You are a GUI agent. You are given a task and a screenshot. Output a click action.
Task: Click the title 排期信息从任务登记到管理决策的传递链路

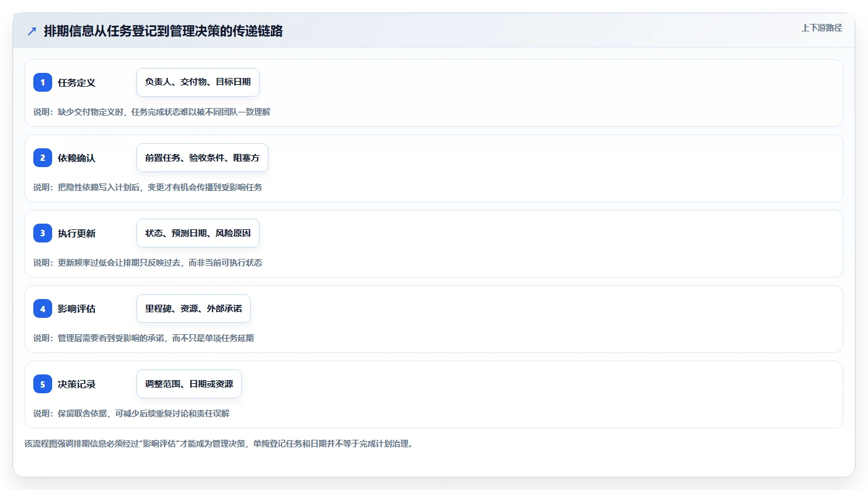click(163, 31)
